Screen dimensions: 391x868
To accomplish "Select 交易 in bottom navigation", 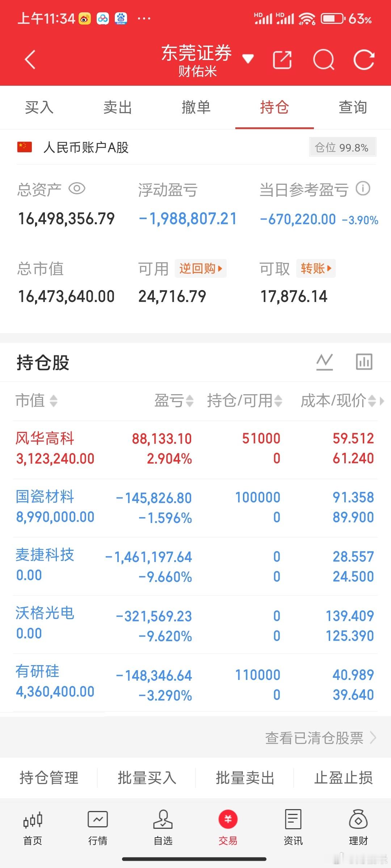I will click(x=228, y=827).
